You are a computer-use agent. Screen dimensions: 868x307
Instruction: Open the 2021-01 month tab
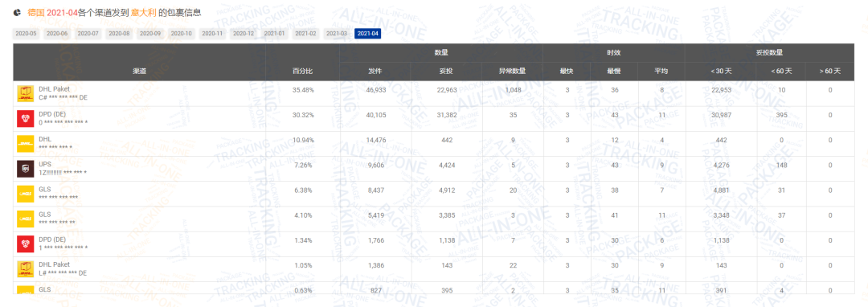[x=275, y=34]
